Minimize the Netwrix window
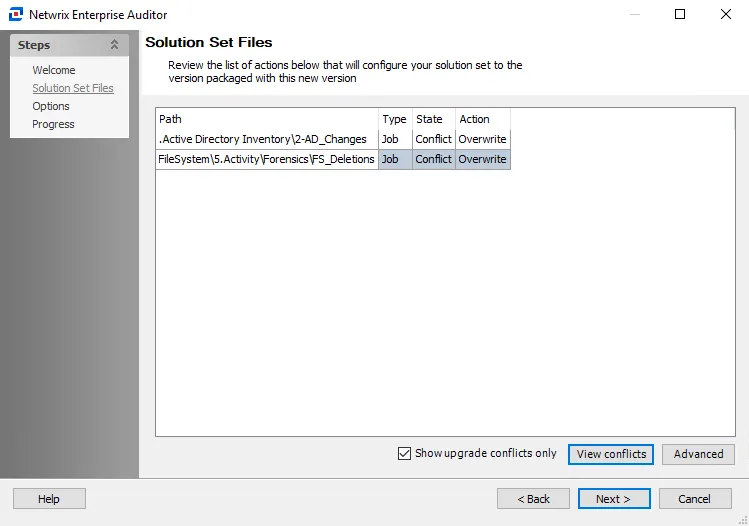Screen dimensions: 749x526 coord(635,14)
